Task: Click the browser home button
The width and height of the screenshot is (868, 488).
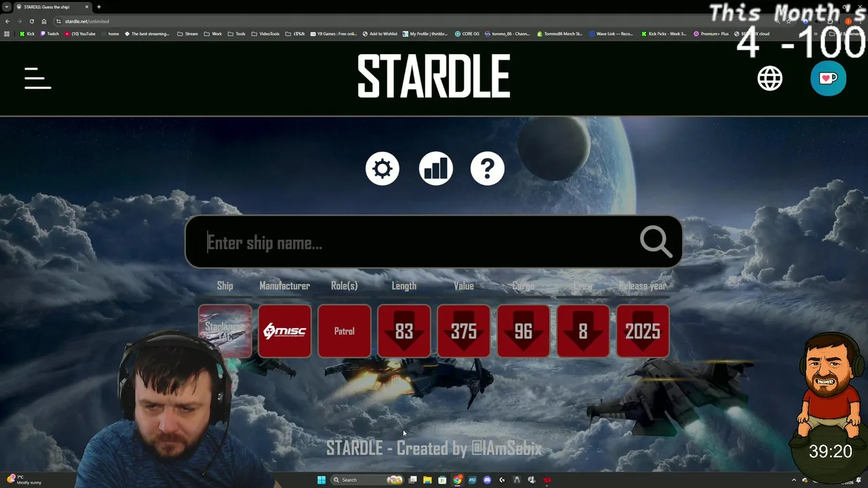Action: coord(44,21)
